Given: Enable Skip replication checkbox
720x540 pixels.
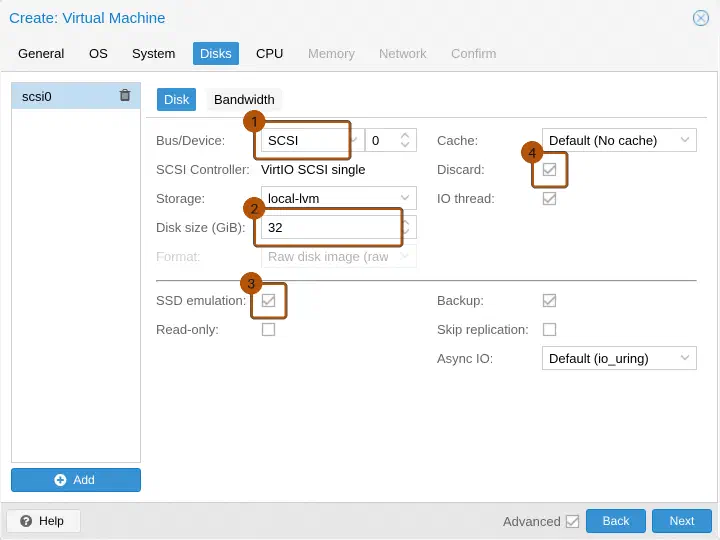Looking at the screenshot, I should coord(549,330).
